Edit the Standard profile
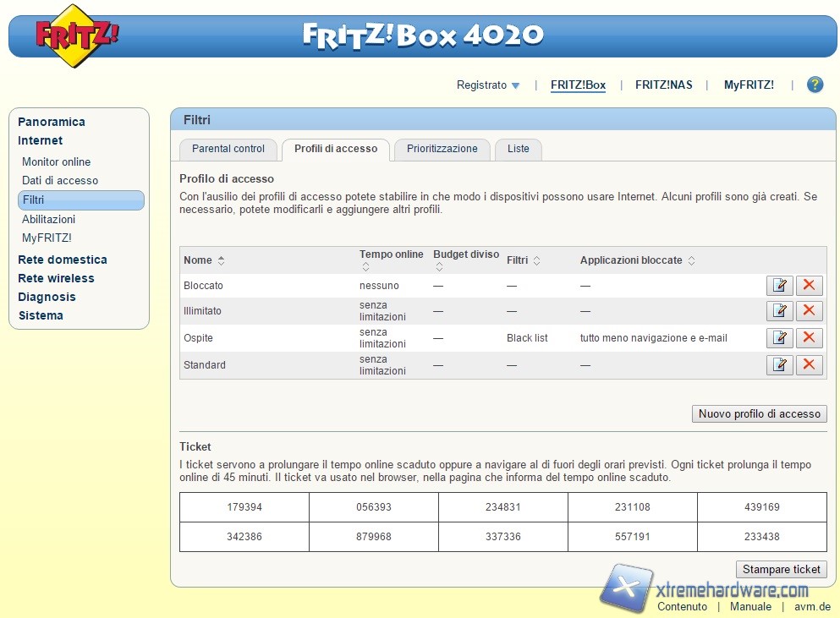Image resolution: width=840 pixels, height=618 pixels. click(x=779, y=365)
